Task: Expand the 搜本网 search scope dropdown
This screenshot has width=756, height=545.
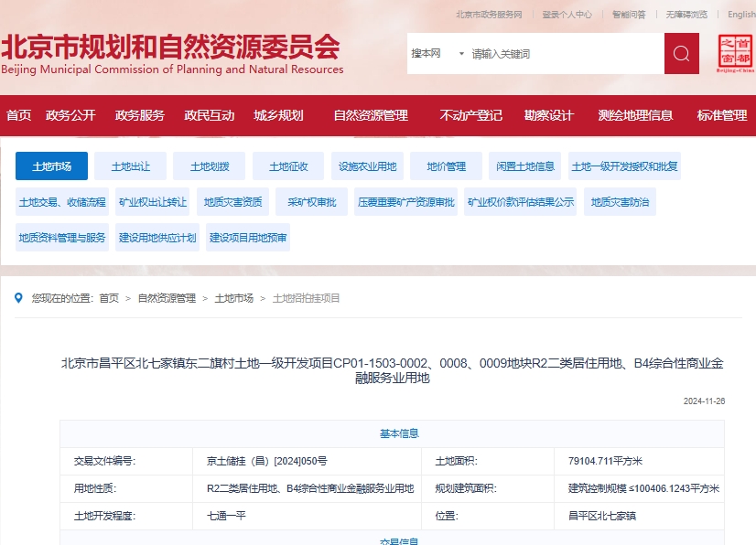Action: (437, 54)
